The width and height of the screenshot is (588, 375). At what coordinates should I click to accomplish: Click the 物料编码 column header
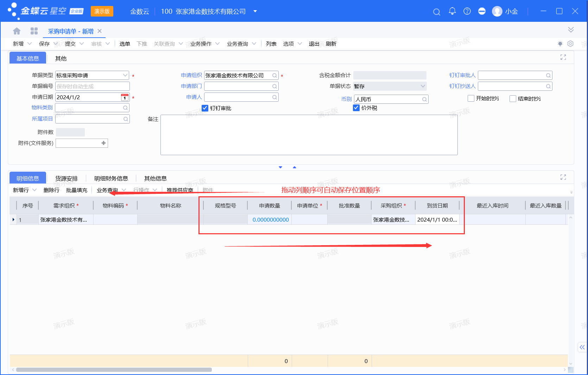point(115,205)
